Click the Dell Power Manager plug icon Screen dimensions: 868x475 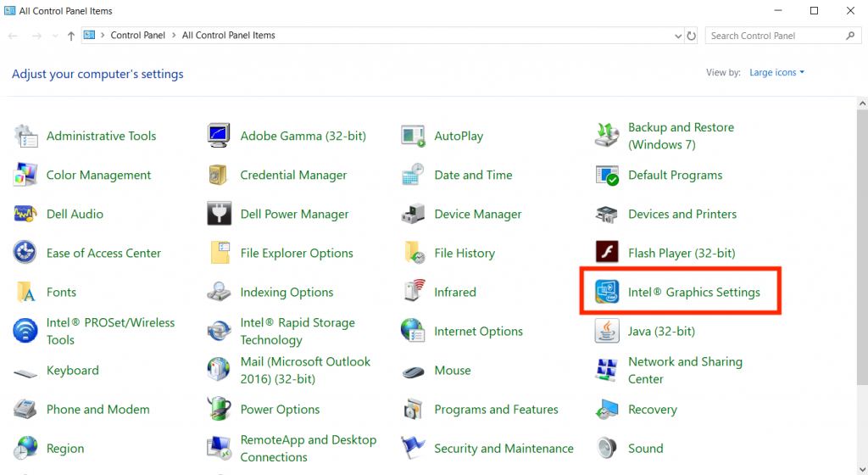point(219,214)
